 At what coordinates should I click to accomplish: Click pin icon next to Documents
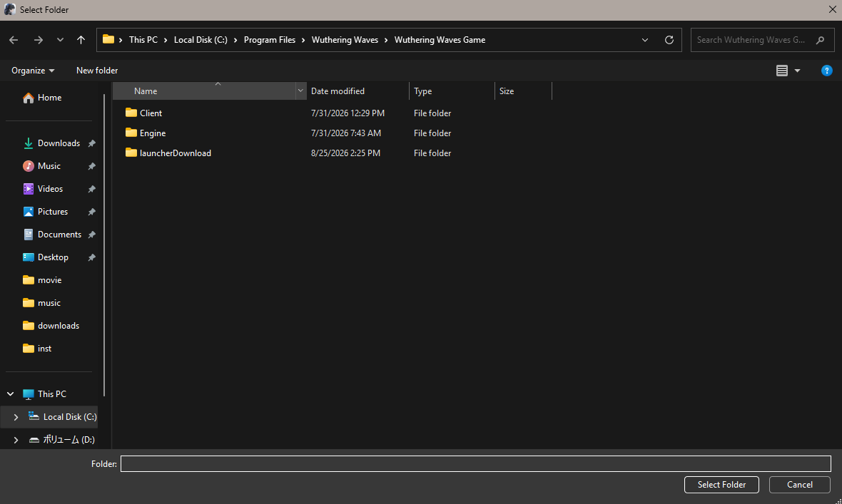point(92,235)
